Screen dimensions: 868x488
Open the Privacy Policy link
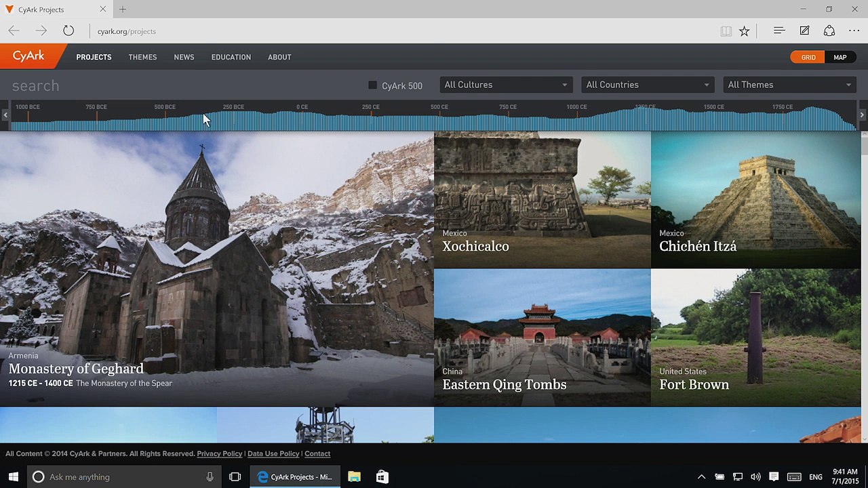[x=220, y=453]
